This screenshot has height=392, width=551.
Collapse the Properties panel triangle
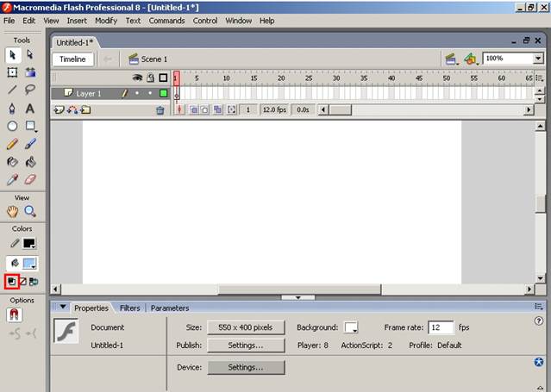tap(63, 307)
